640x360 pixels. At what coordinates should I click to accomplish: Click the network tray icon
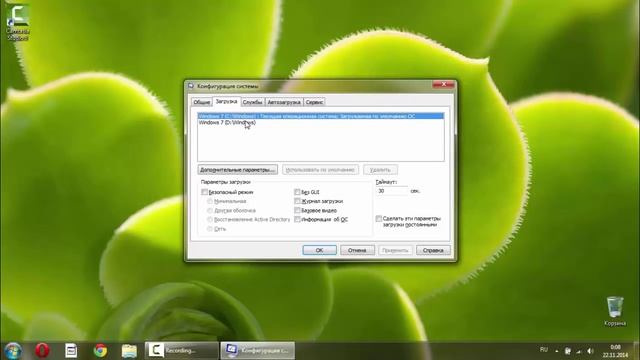tap(579, 351)
